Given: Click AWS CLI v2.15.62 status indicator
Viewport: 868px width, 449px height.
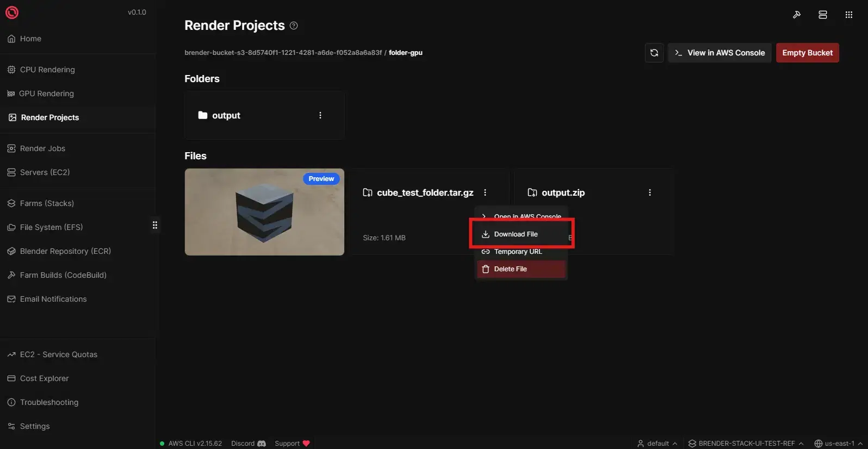Looking at the screenshot, I should click(191, 444).
